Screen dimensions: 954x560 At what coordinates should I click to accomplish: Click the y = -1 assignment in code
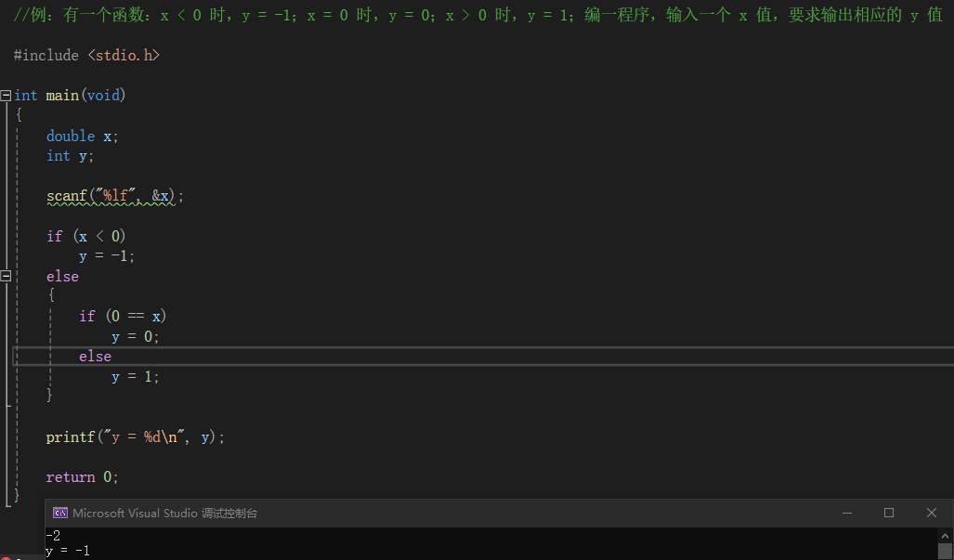[107, 257]
